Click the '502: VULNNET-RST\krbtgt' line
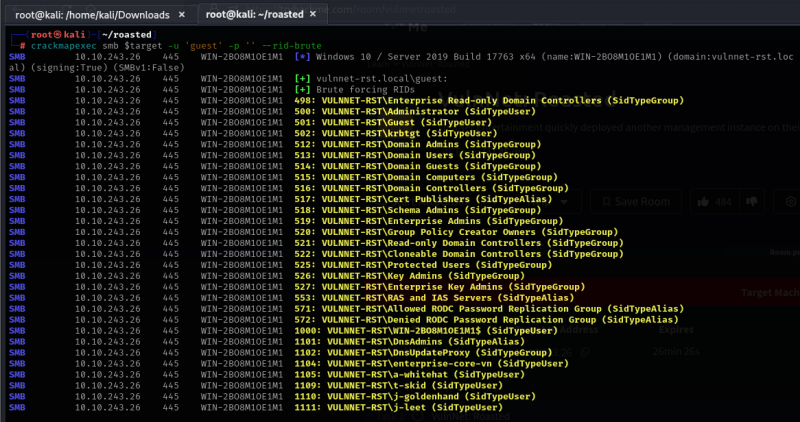Screen dimensions: 800x422 tap(395, 133)
